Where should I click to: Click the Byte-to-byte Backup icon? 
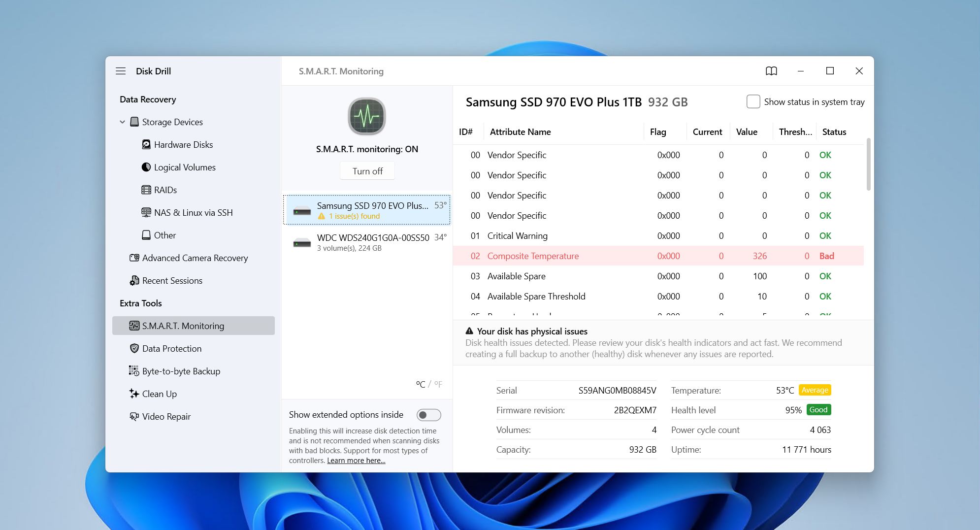pyautogui.click(x=134, y=371)
